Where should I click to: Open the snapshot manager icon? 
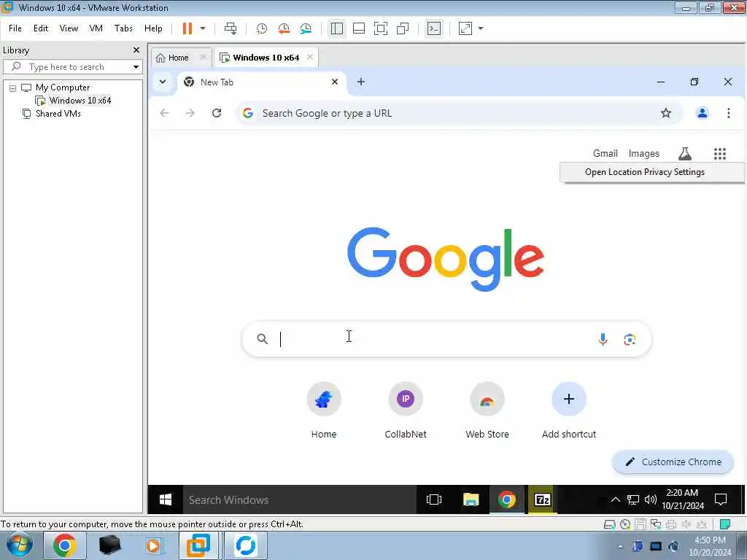coord(306,28)
